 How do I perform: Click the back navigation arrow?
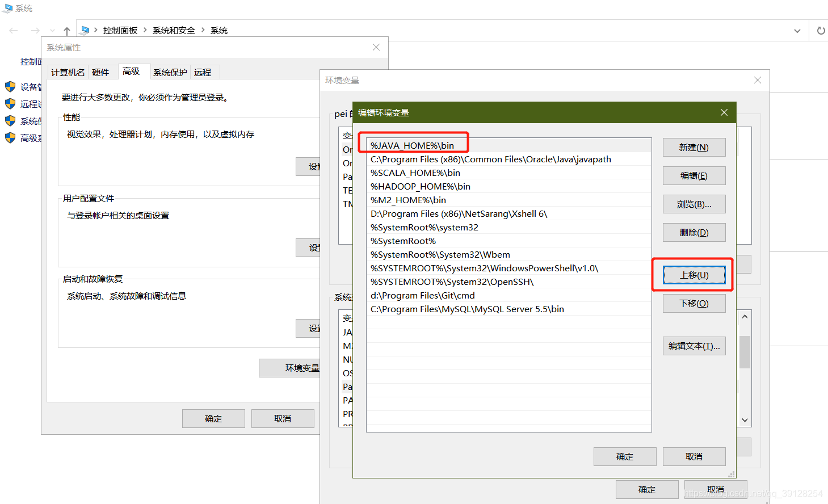tap(13, 30)
